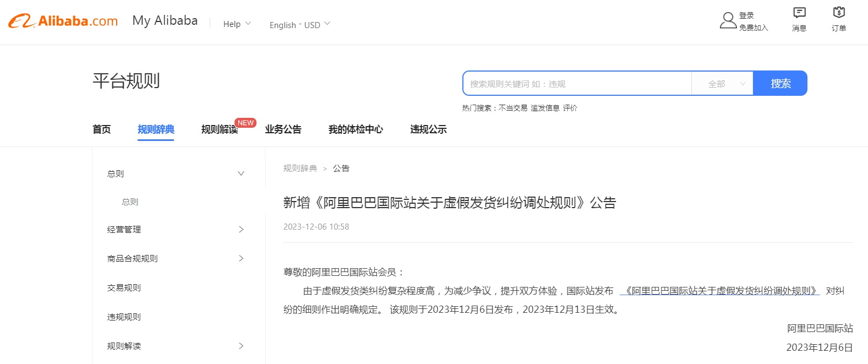Switch to the 规则解读 tab
Screen dimensions: 868x364
point(220,129)
